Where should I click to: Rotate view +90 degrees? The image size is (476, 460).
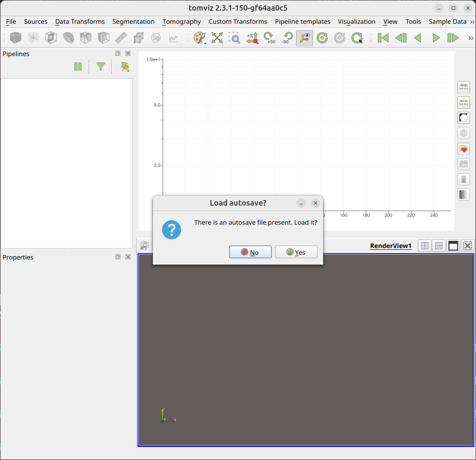269,38
